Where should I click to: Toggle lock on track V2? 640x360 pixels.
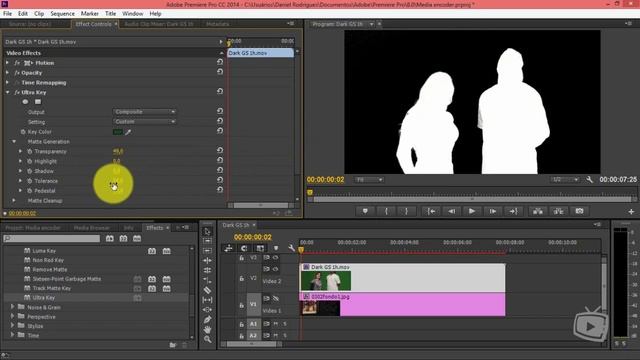coord(241,278)
